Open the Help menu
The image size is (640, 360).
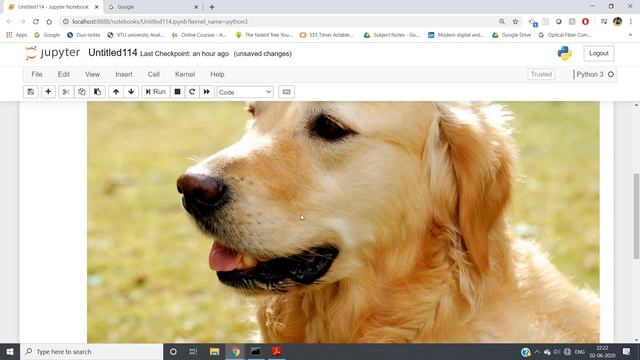tap(217, 74)
